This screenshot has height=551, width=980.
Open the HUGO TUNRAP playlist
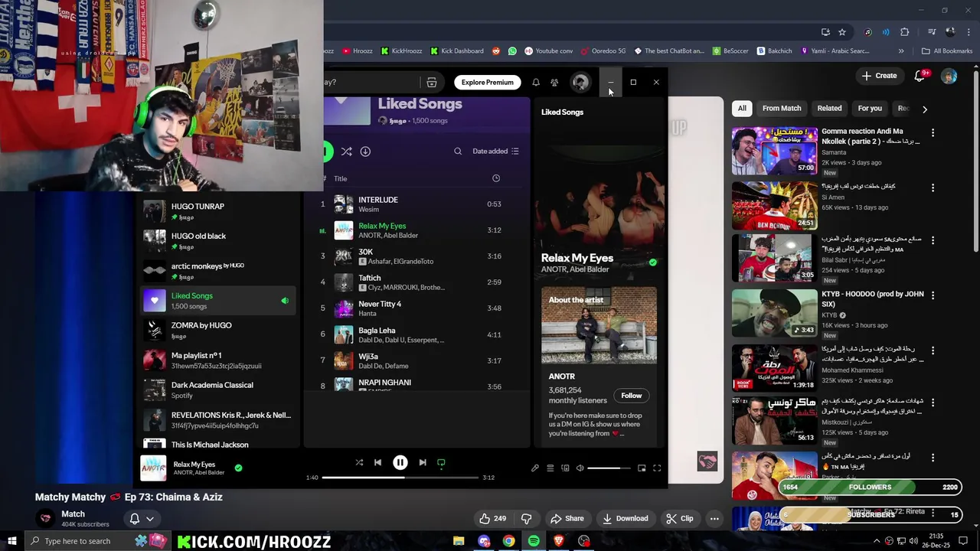(217, 211)
